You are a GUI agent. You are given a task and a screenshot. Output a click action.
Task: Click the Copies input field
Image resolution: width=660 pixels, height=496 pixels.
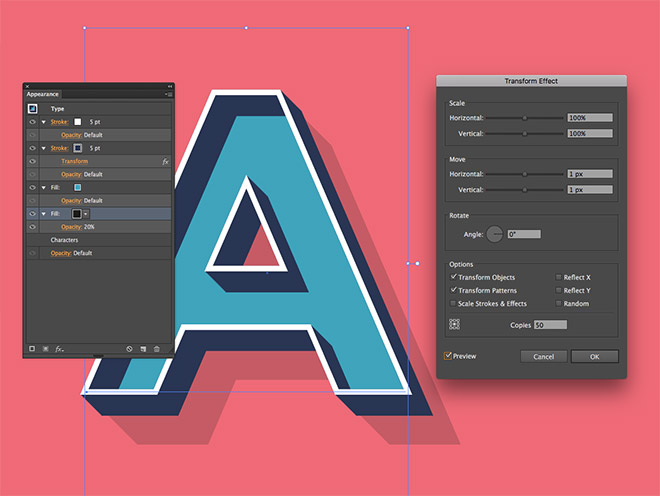(x=550, y=325)
